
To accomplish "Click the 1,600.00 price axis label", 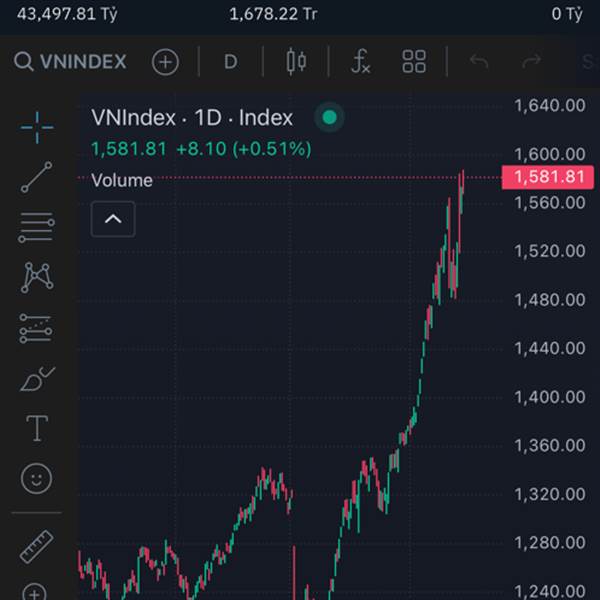I will coord(550,154).
